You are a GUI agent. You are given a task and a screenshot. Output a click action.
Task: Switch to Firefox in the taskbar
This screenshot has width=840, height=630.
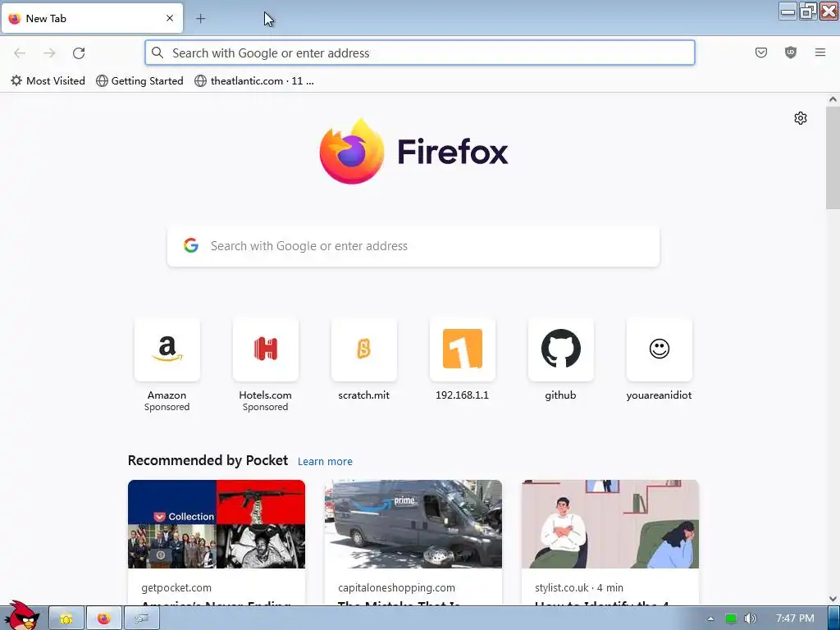104,619
